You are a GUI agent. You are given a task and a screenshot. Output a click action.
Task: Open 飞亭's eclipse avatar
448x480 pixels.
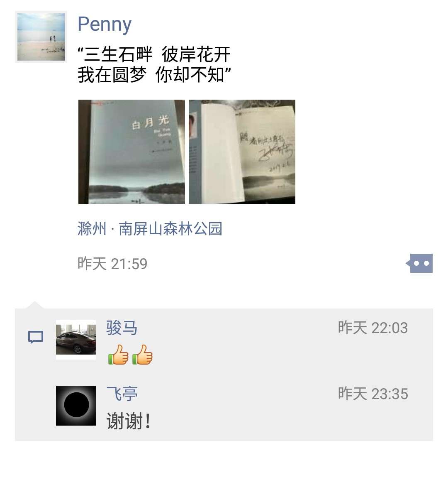(76, 406)
